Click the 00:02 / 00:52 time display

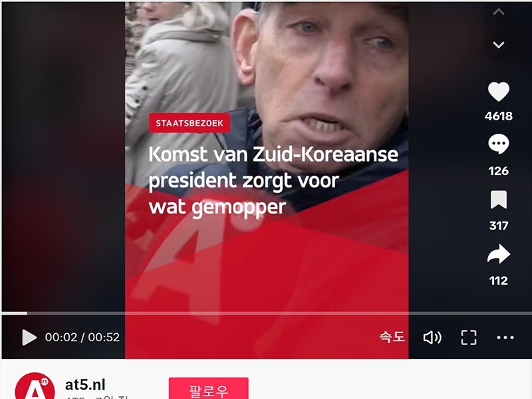82,337
